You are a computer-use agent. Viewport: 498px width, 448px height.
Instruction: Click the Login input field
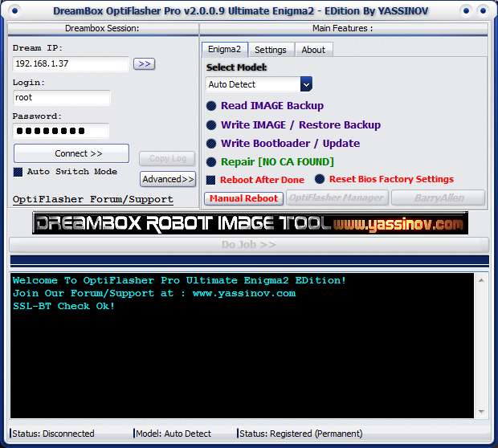coord(62,98)
